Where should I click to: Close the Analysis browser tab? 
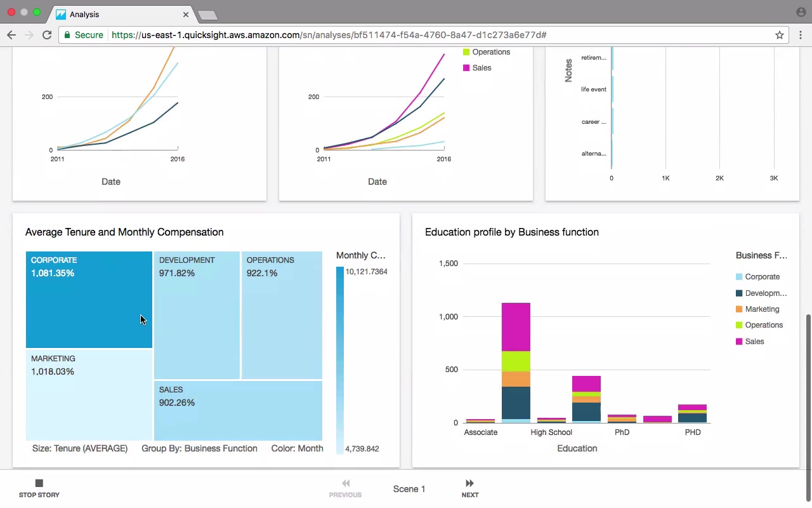pos(186,14)
